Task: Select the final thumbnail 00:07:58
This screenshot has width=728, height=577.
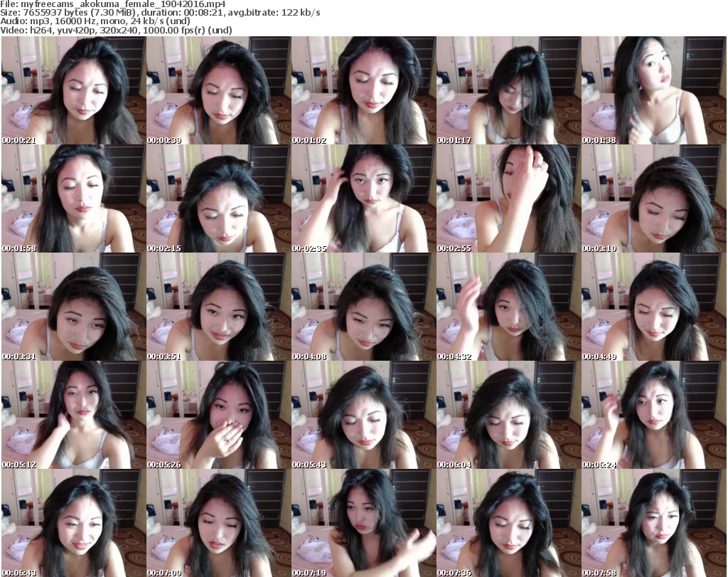Action: [x=654, y=523]
